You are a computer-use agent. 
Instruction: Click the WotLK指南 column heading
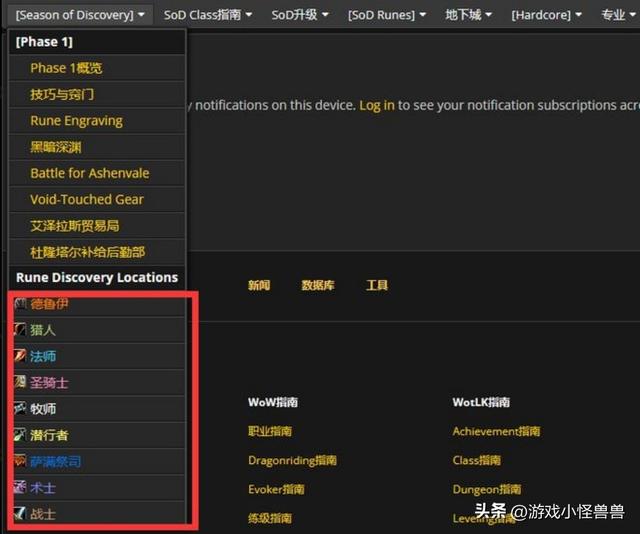[x=481, y=402]
